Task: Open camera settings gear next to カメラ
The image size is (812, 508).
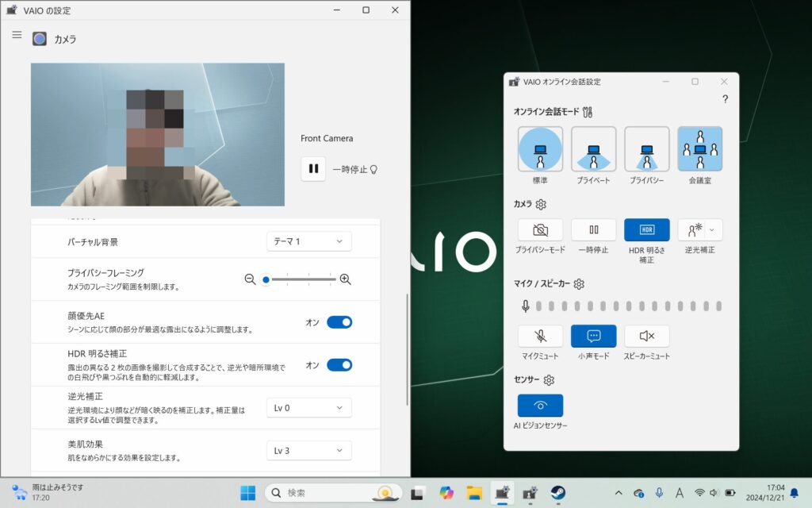Action: pos(541,205)
